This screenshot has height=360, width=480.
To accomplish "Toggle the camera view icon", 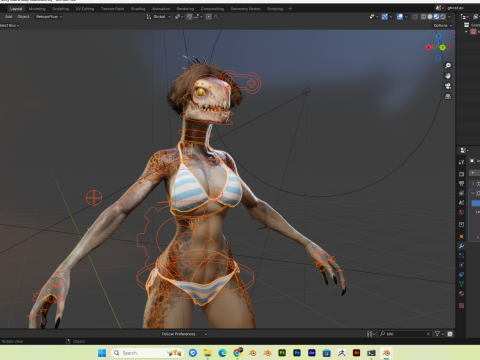I will [x=448, y=86].
